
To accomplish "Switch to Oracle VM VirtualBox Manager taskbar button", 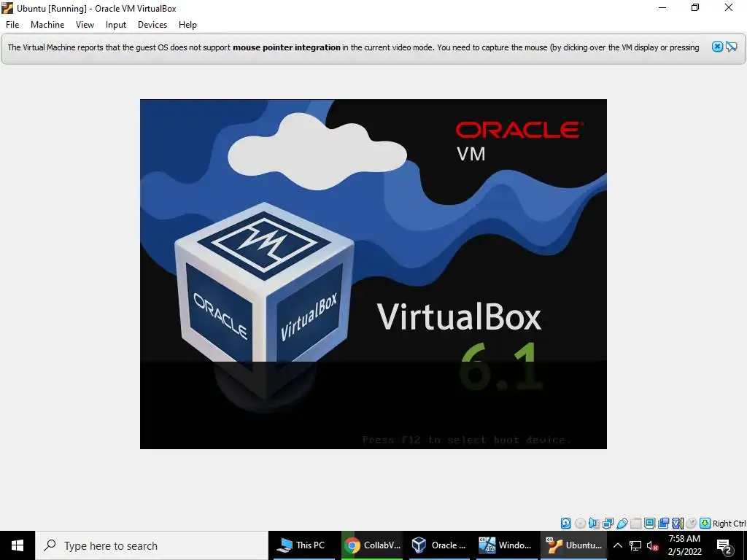I will click(x=440, y=545).
